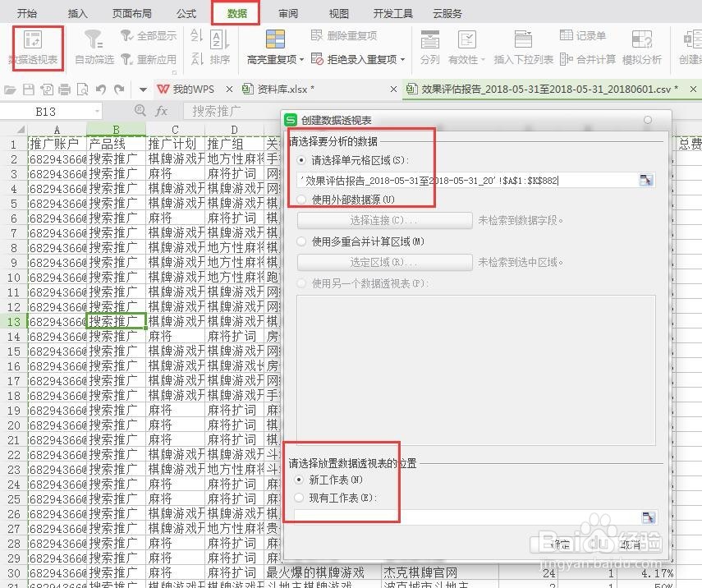
Task: Choose 使用外部数据源 as data source
Action: tap(301, 199)
